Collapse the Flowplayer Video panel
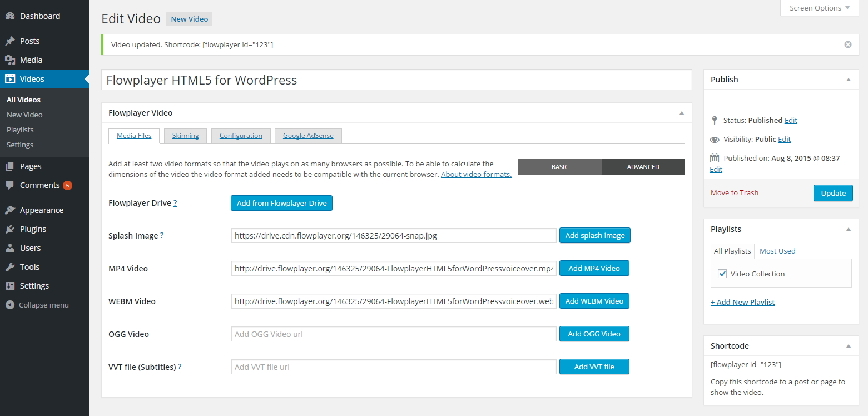Screen dimensions: 868x416 [x=682, y=113]
